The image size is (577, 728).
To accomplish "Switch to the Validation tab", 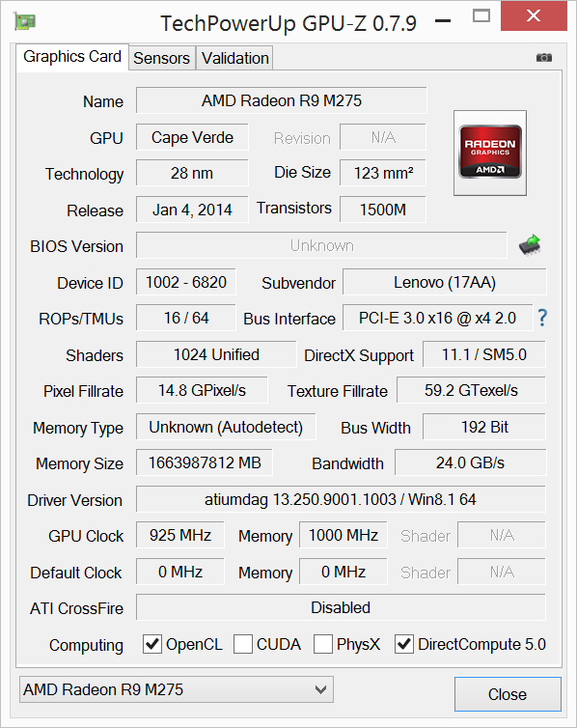I will [234, 58].
